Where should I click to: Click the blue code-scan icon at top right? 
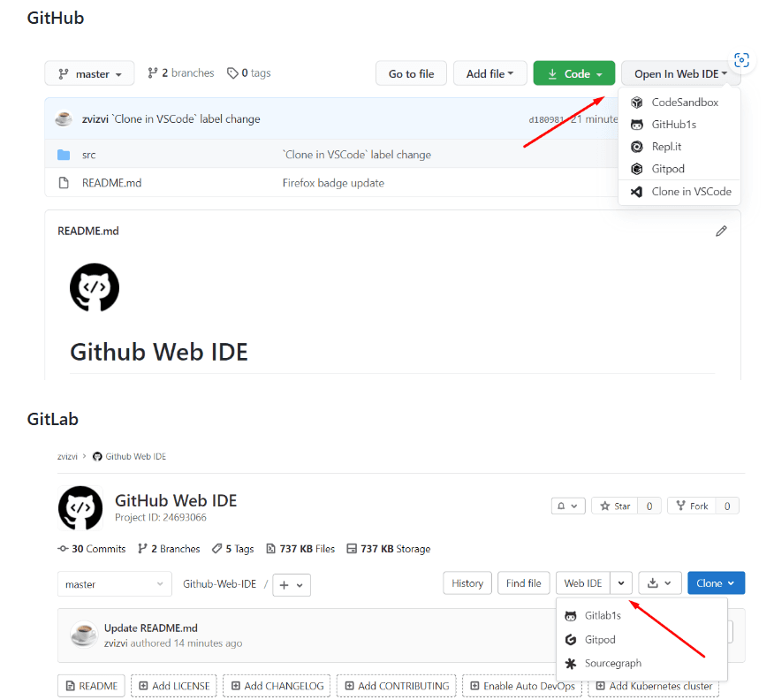pos(741,60)
